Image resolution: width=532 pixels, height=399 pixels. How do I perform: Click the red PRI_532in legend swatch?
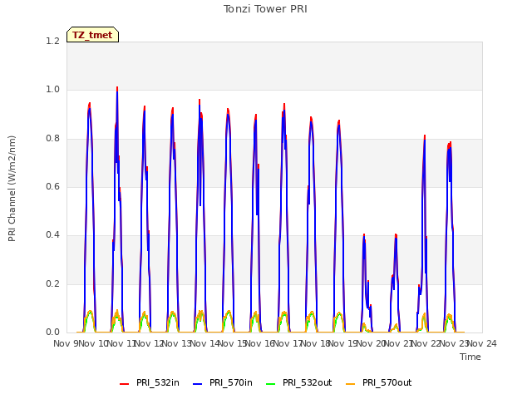124,384
